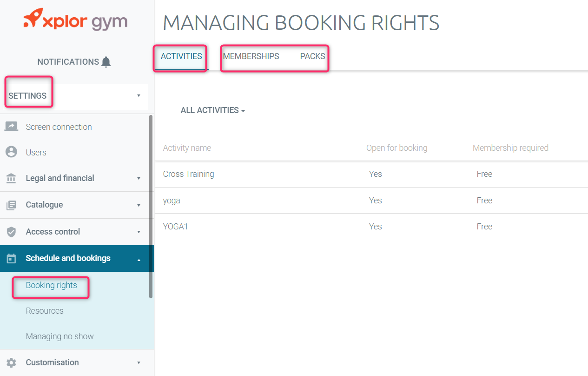Expand the Catalogue section arrow
Viewport: 588px width, 376px height.
(x=139, y=205)
